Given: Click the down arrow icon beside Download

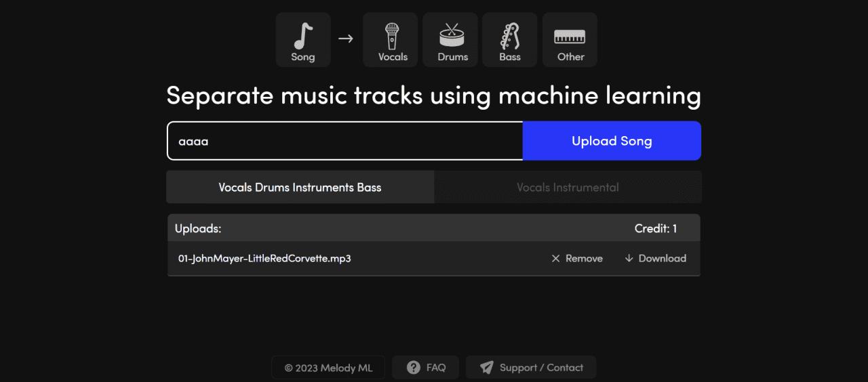Looking at the screenshot, I should tap(629, 258).
